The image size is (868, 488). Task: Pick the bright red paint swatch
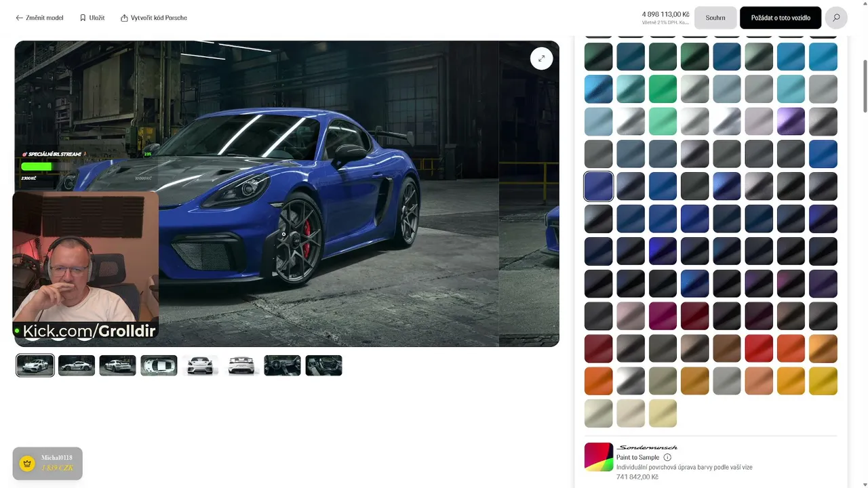[x=759, y=349]
